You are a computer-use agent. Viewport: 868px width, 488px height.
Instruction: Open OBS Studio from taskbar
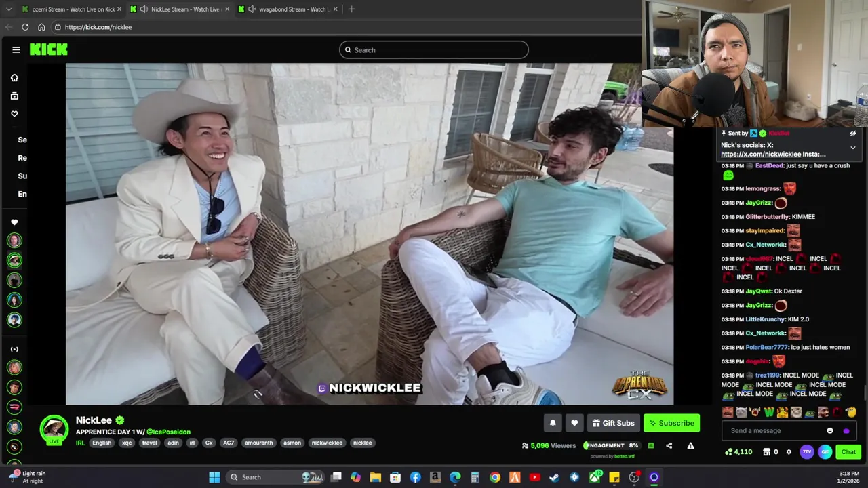click(x=634, y=477)
